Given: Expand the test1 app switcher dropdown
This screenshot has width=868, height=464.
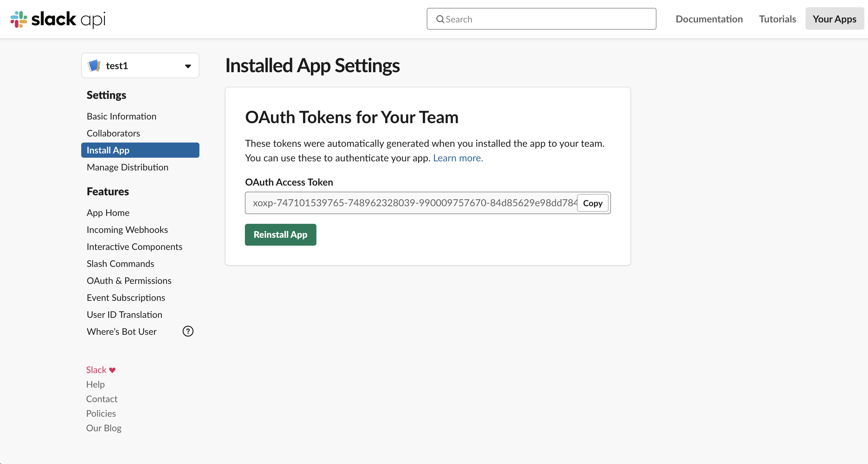Looking at the screenshot, I should click(188, 66).
